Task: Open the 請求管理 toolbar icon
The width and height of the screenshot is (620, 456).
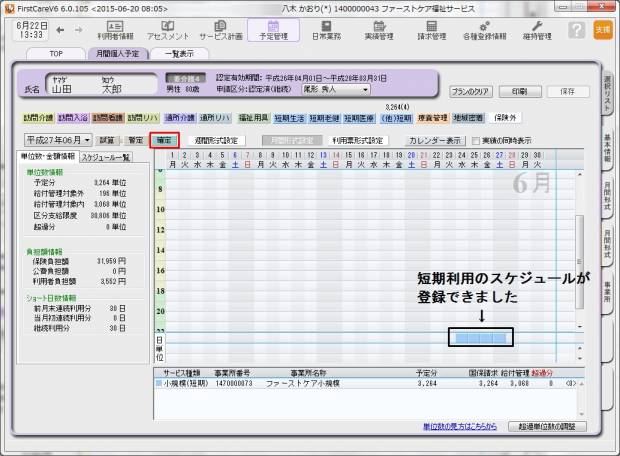Action: coord(430,30)
